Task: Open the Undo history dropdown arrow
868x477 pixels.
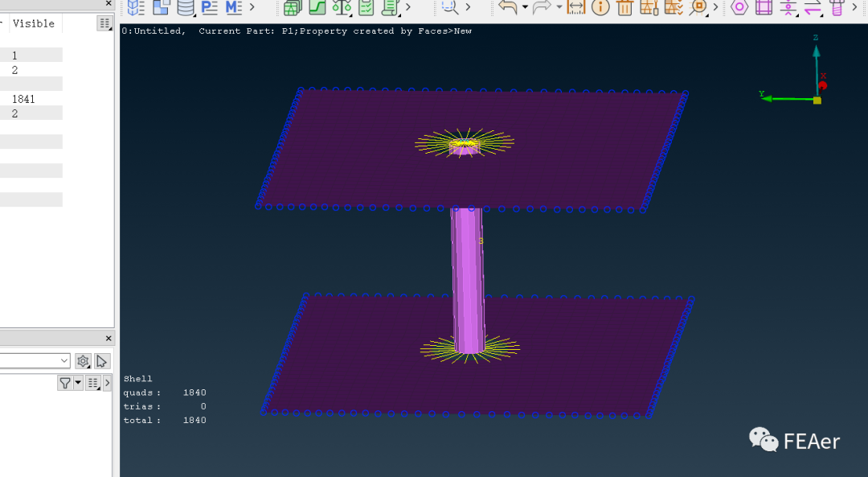Action: click(x=525, y=7)
